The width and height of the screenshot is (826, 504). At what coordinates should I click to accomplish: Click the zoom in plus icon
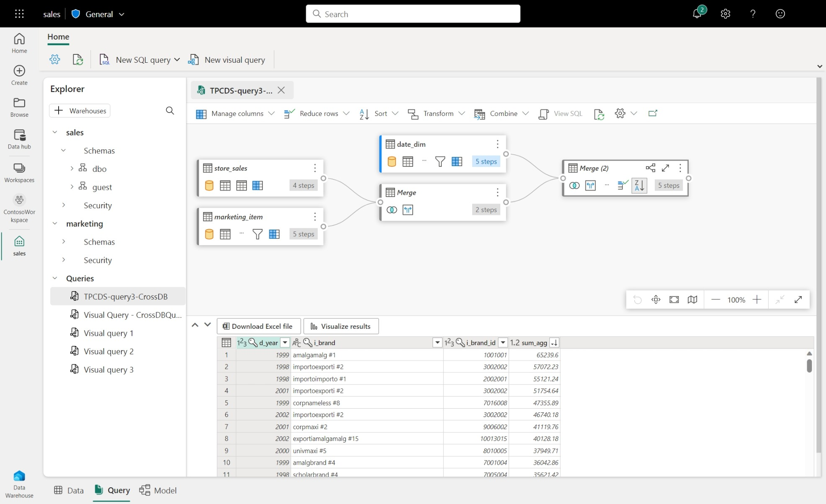click(x=757, y=299)
